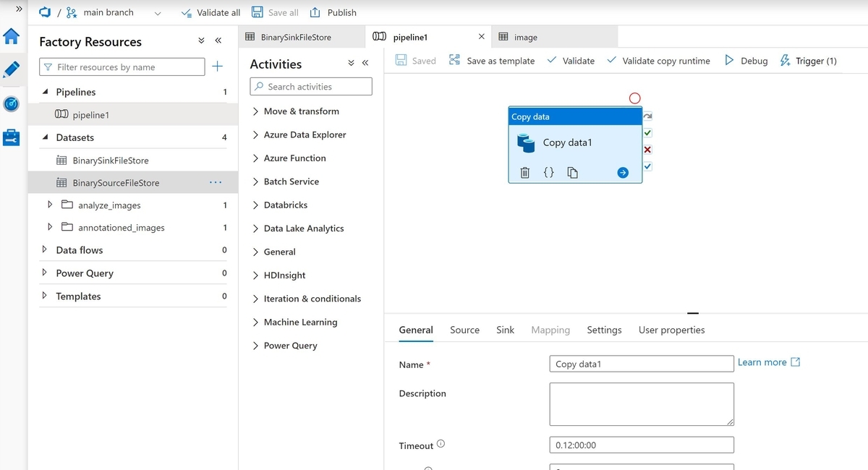Open the Settings tab
The height and width of the screenshot is (470, 868).
tap(604, 330)
